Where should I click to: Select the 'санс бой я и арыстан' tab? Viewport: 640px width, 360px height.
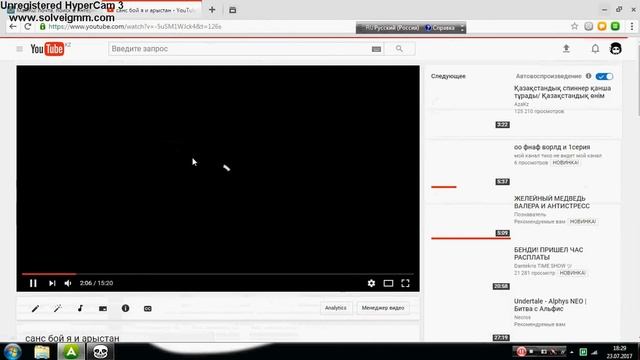[x=153, y=10]
